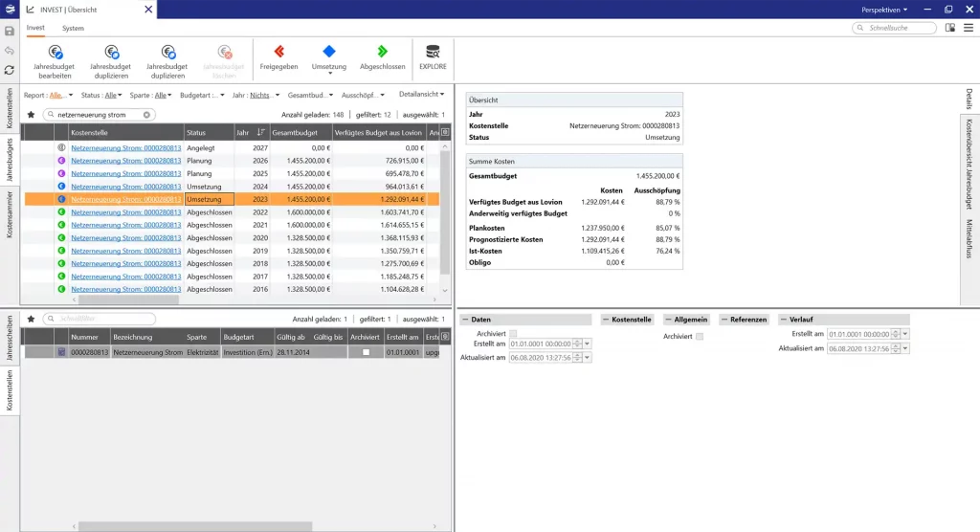Open the Budgetart filter dropdown
This screenshot has height=532, width=980.
tap(202, 95)
